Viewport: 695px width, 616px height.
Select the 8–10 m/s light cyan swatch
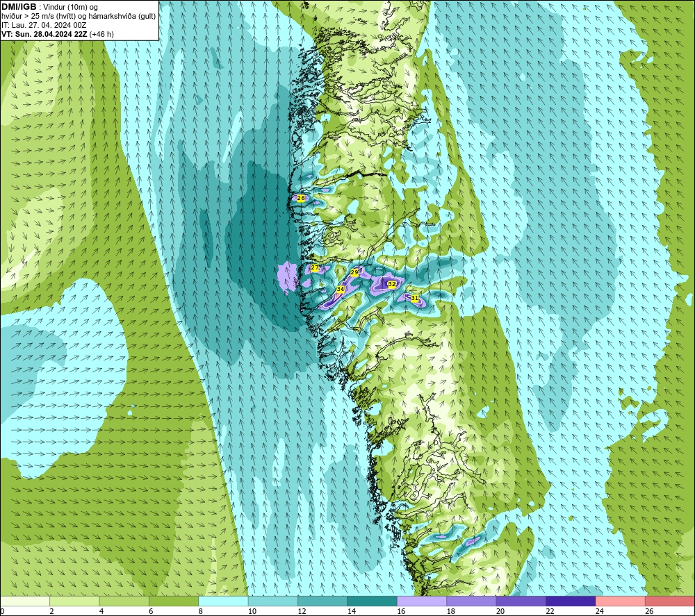point(223,601)
